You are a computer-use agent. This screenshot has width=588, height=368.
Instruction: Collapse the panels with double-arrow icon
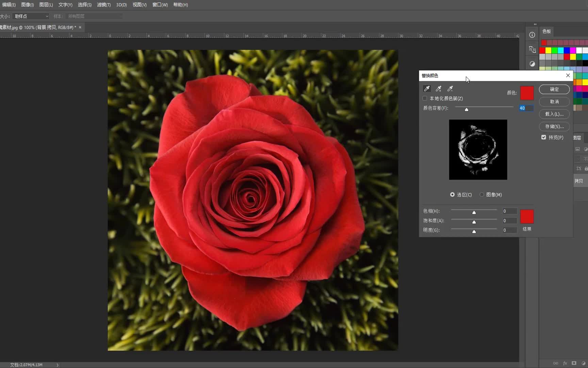535,24
